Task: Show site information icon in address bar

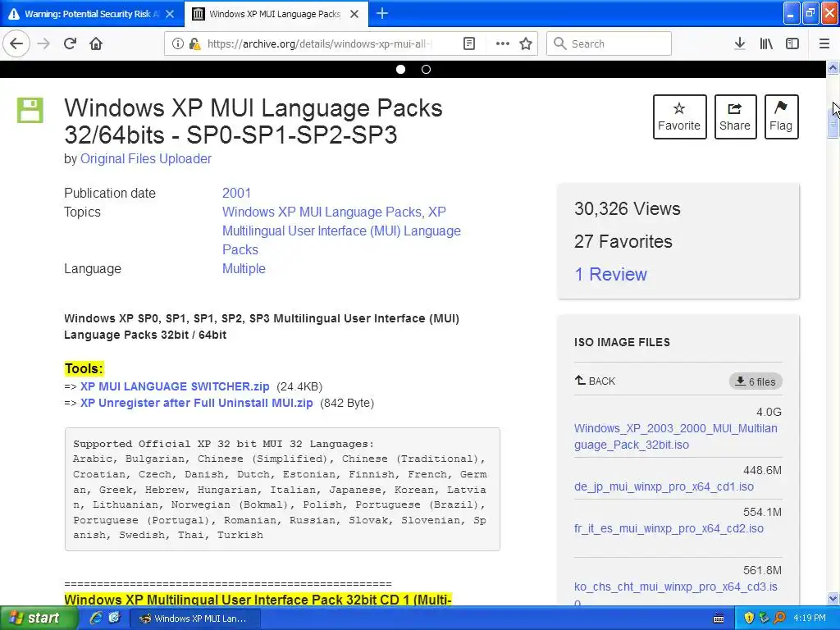Action: [177, 43]
